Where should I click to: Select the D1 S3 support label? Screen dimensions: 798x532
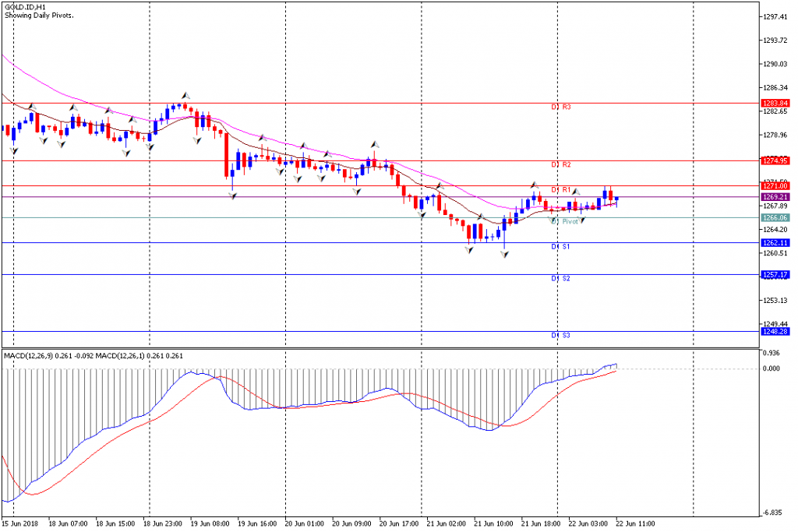pyautogui.click(x=561, y=335)
